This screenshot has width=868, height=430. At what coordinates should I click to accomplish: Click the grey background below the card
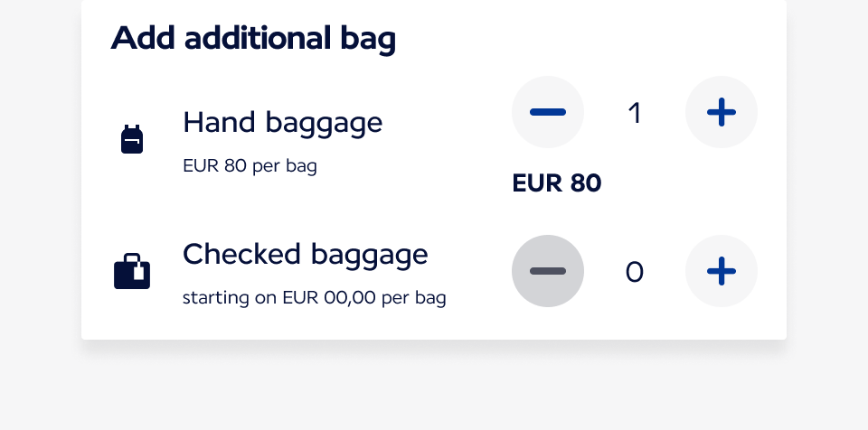pyautogui.click(x=434, y=388)
